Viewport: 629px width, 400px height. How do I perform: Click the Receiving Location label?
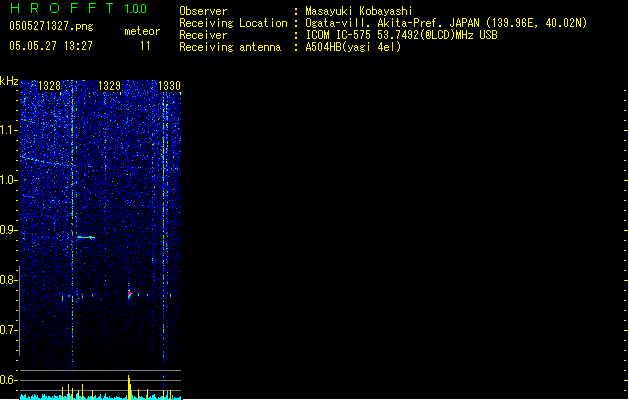coord(233,23)
